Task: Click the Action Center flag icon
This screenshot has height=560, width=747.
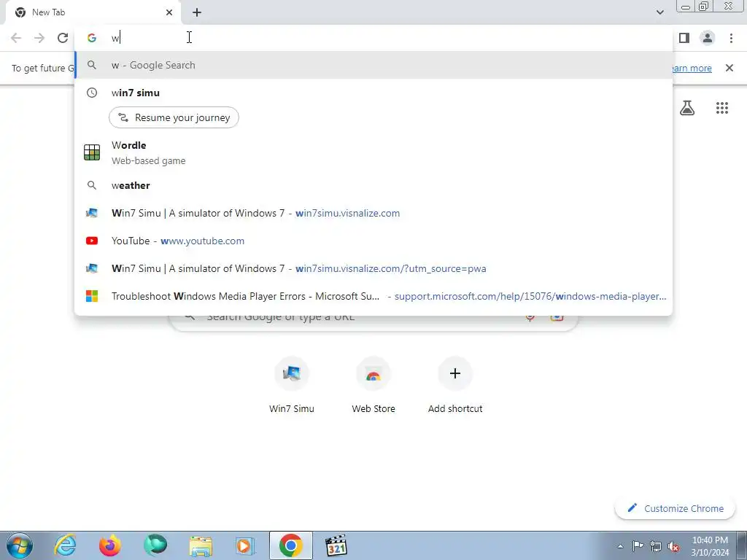Action: pyautogui.click(x=638, y=546)
